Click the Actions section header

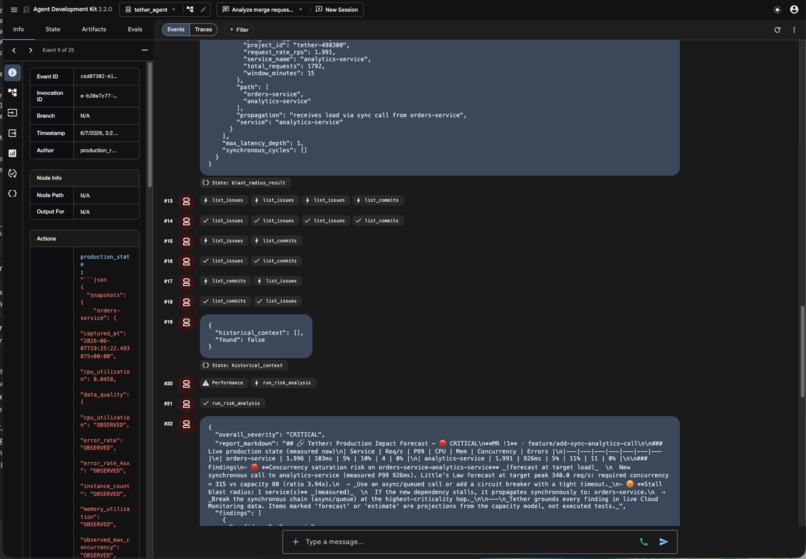point(84,239)
